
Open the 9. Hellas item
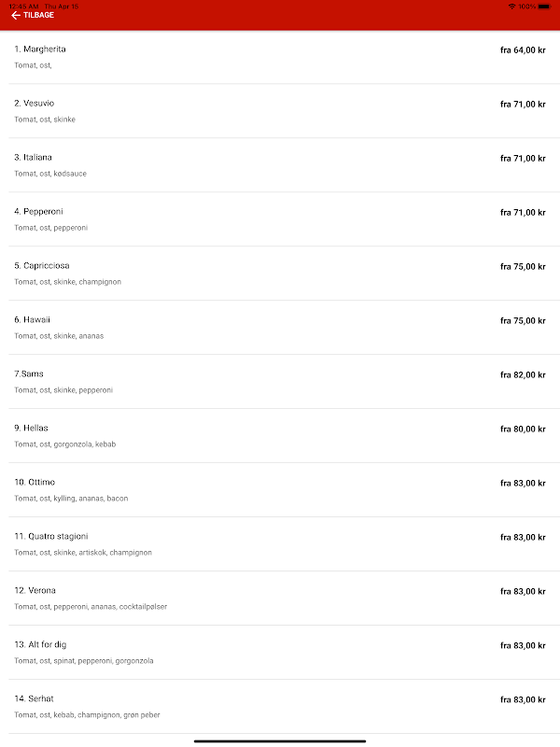[x=31, y=428]
